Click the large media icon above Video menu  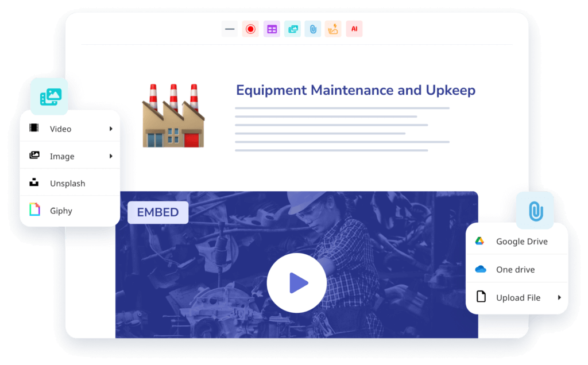click(x=49, y=96)
